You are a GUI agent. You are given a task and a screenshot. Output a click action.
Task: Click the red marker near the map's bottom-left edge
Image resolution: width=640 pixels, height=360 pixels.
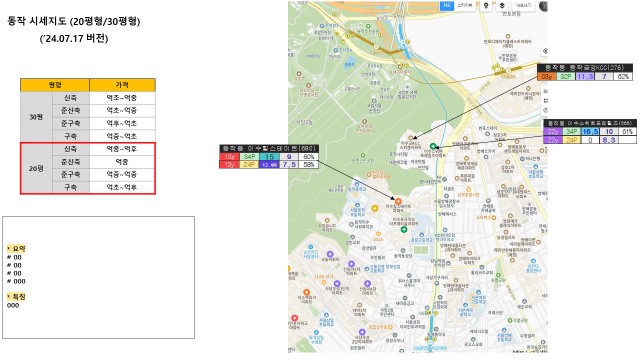click(x=294, y=318)
